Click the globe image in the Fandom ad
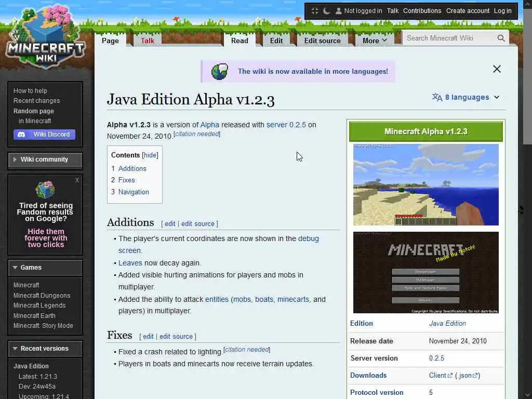 coord(45,190)
